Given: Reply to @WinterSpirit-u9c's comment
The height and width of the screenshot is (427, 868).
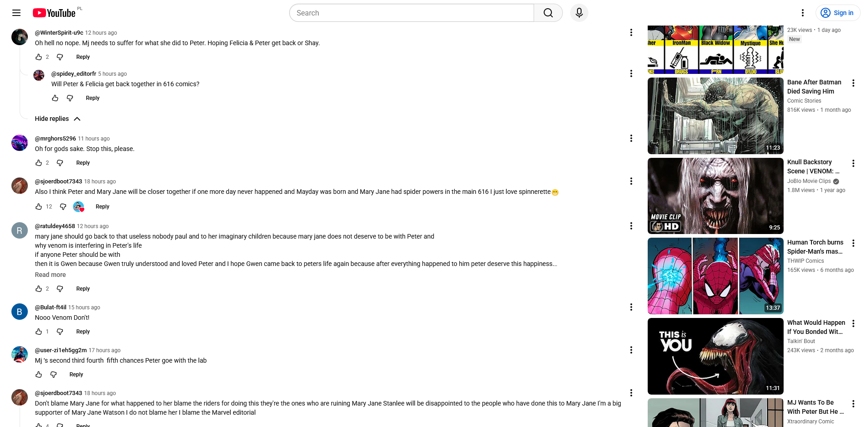Looking at the screenshot, I should click(83, 57).
